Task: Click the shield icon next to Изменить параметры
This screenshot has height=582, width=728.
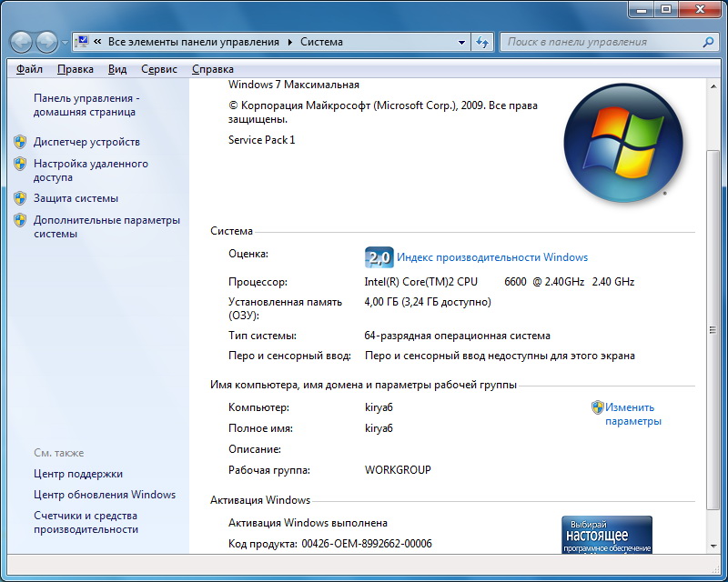Action: (598, 407)
